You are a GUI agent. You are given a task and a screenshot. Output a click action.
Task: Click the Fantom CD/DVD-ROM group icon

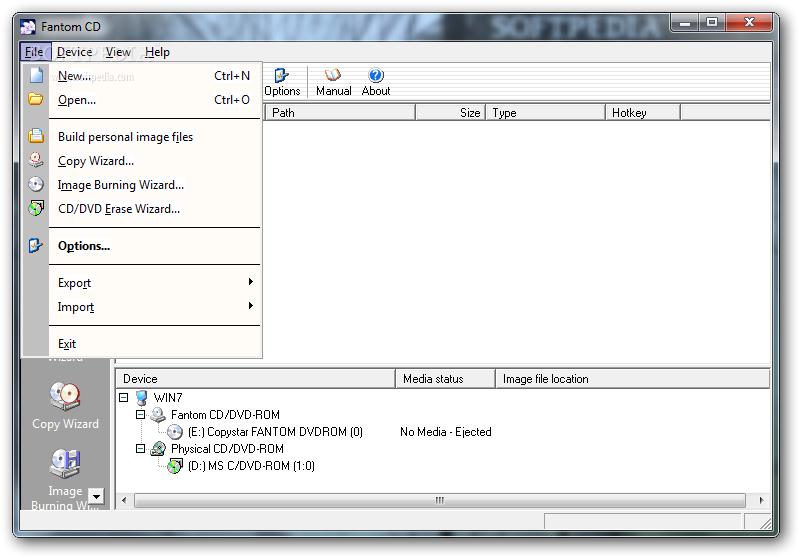pos(158,415)
